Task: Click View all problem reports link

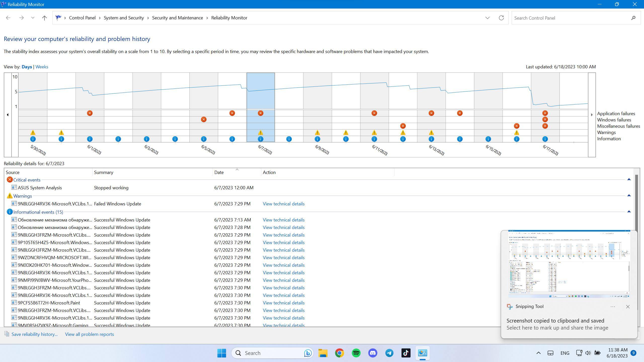Action: click(89, 334)
